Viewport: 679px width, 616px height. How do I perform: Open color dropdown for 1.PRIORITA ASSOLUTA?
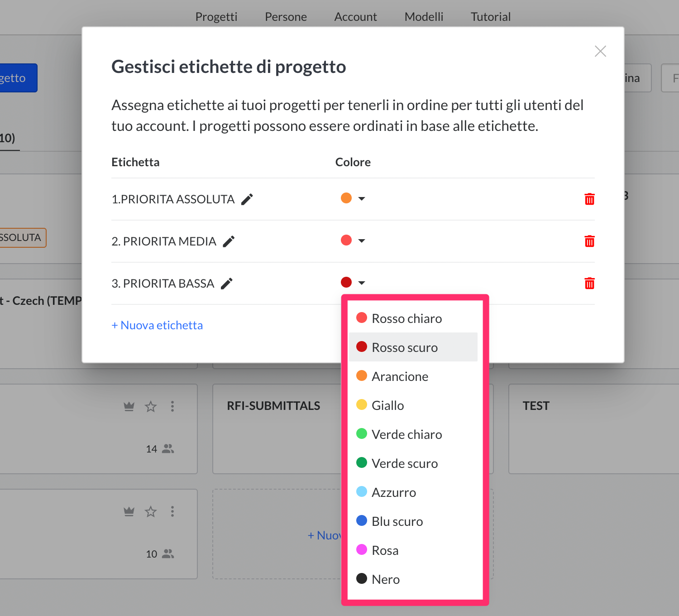click(361, 199)
